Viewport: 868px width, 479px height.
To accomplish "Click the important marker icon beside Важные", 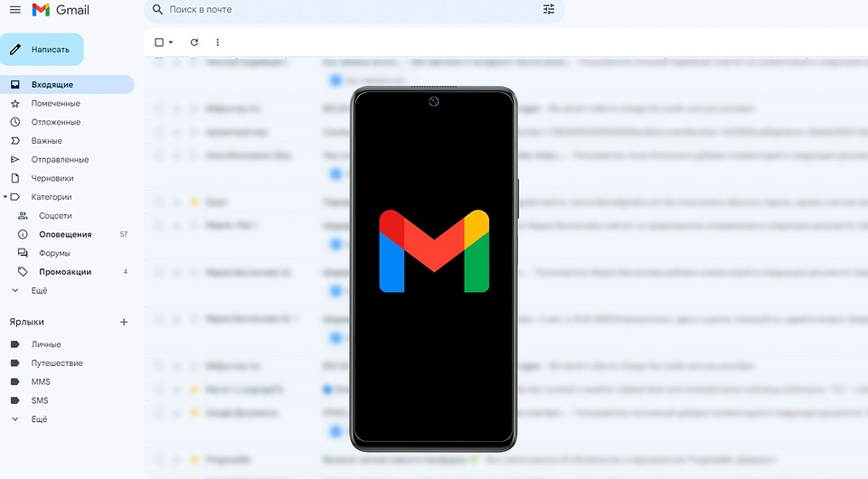I will (x=15, y=141).
